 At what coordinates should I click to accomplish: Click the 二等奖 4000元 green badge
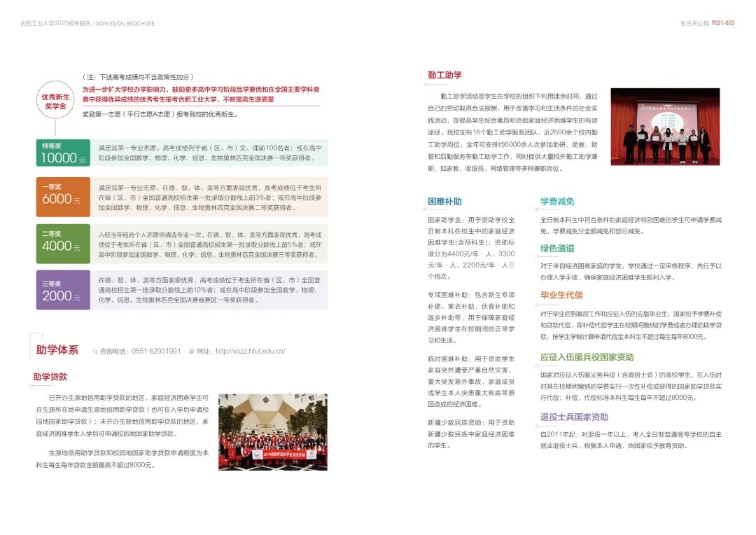coord(63,244)
